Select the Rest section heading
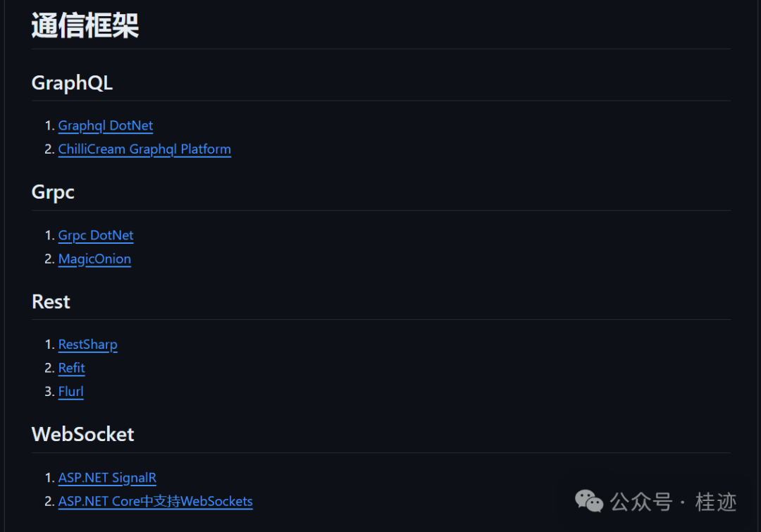761x532 pixels. (51, 302)
